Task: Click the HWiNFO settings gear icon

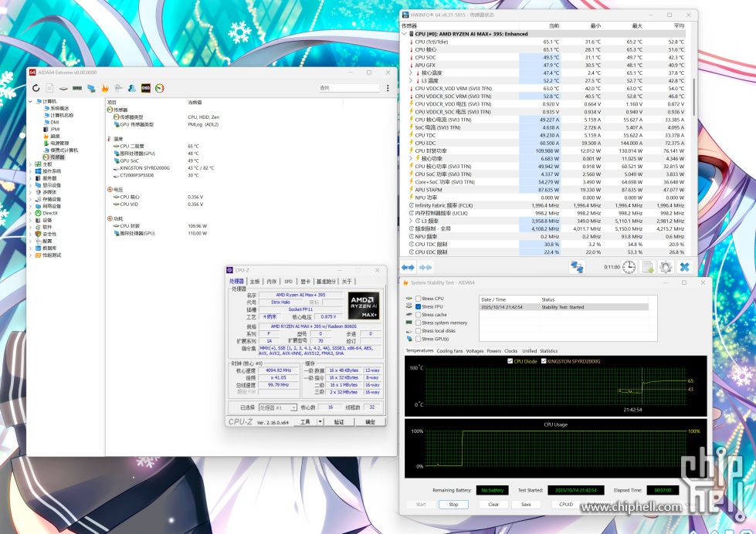Action: click(666, 267)
